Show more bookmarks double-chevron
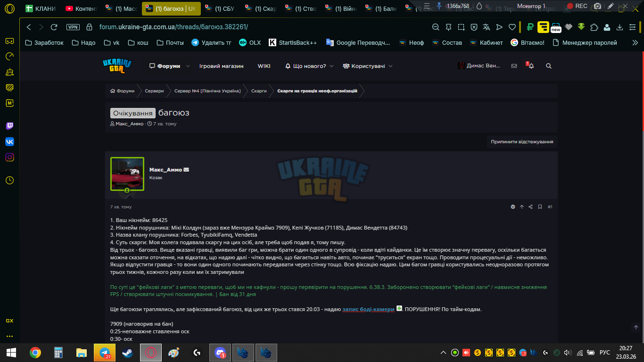Image resolution: width=644 pixels, height=362 pixels. tap(635, 42)
